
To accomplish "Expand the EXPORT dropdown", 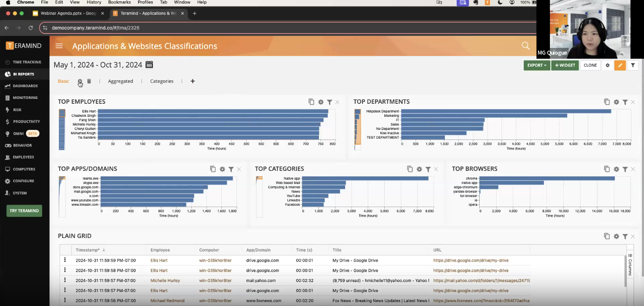I will point(537,65).
